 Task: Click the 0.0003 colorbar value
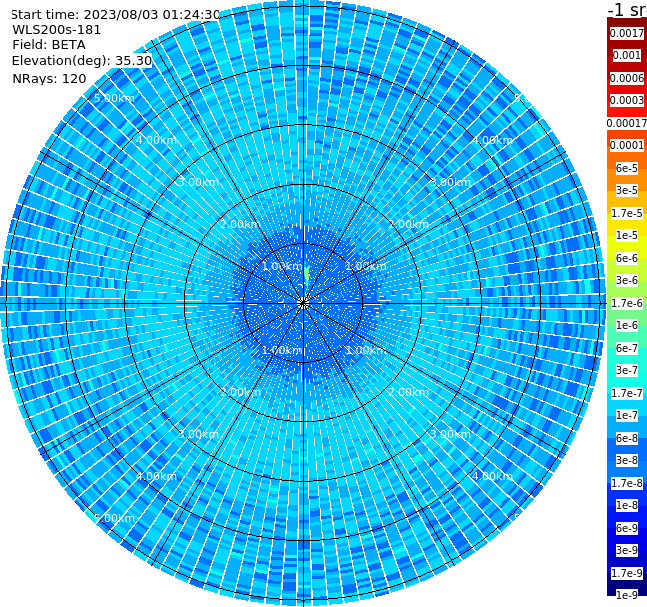pos(627,100)
